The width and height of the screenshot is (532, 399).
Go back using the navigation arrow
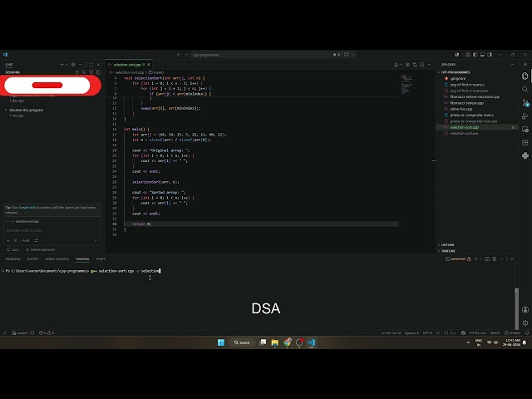tap(179, 55)
